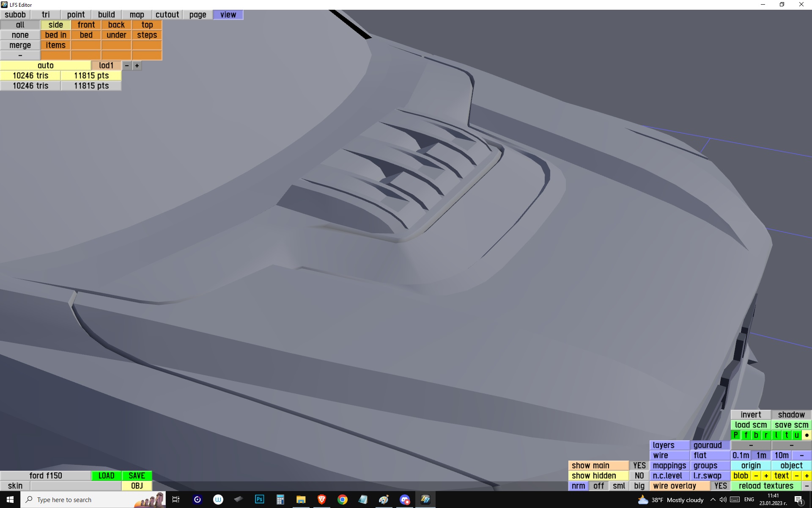Click lod1 plus stepper button
Image resolution: width=812 pixels, height=508 pixels.
[x=137, y=66]
